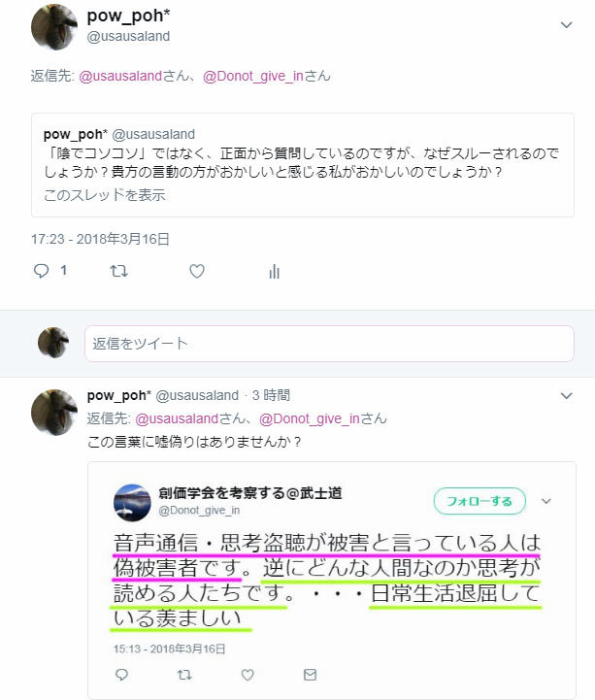Open このスレッドを表示 link
595x700 pixels.
click(x=105, y=194)
